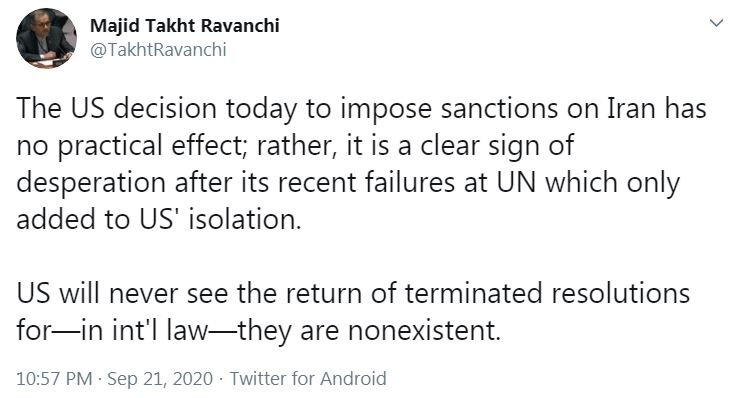Open the Twitter for Android source link

click(x=308, y=378)
